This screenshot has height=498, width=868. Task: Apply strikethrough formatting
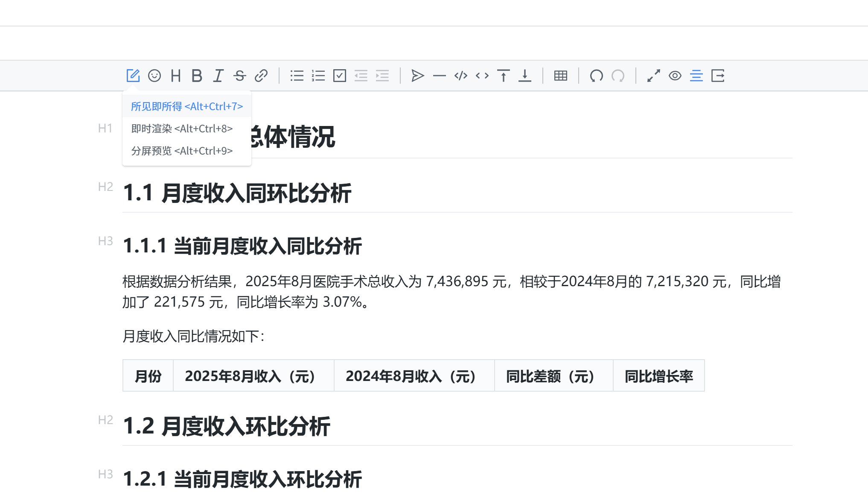click(239, 76)
